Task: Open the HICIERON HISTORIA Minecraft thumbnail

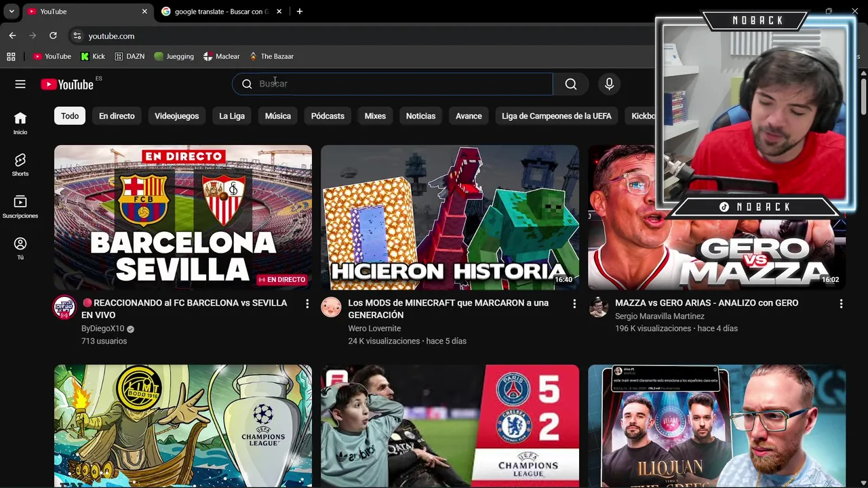Action: point(450,218)
